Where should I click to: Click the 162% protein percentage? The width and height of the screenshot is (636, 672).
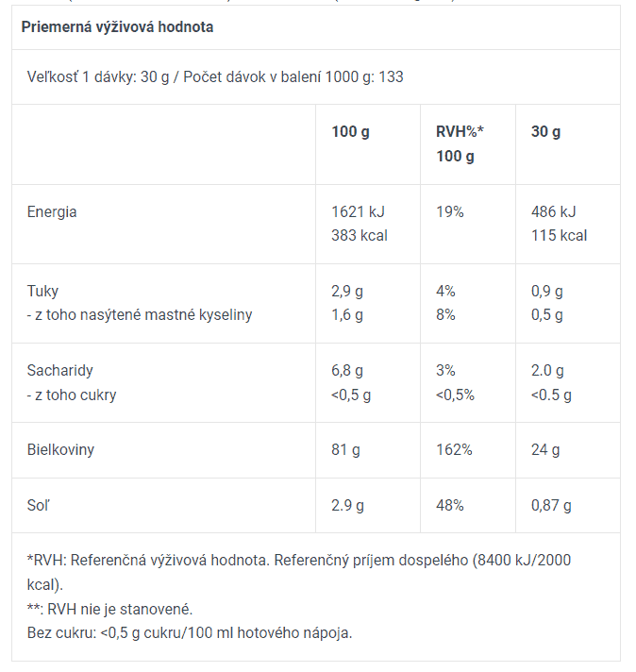click(454, 449)
